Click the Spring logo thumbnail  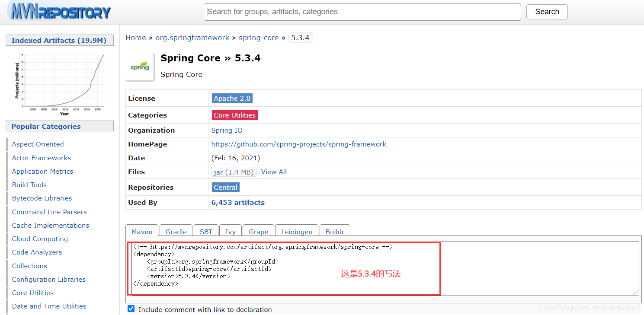click(140, 67)
